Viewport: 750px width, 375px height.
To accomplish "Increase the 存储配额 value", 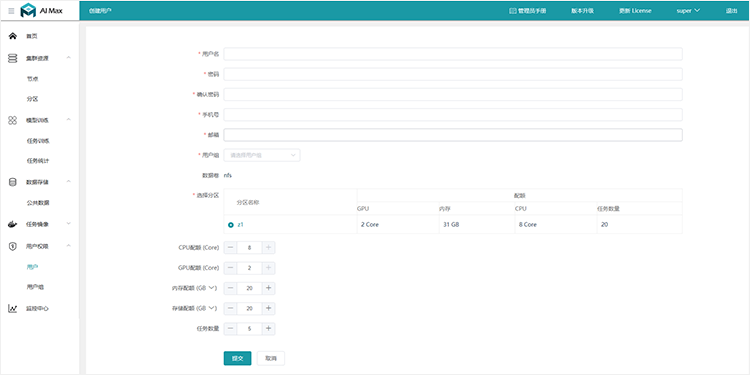I will pyautogui.click(x=268, y=309).
